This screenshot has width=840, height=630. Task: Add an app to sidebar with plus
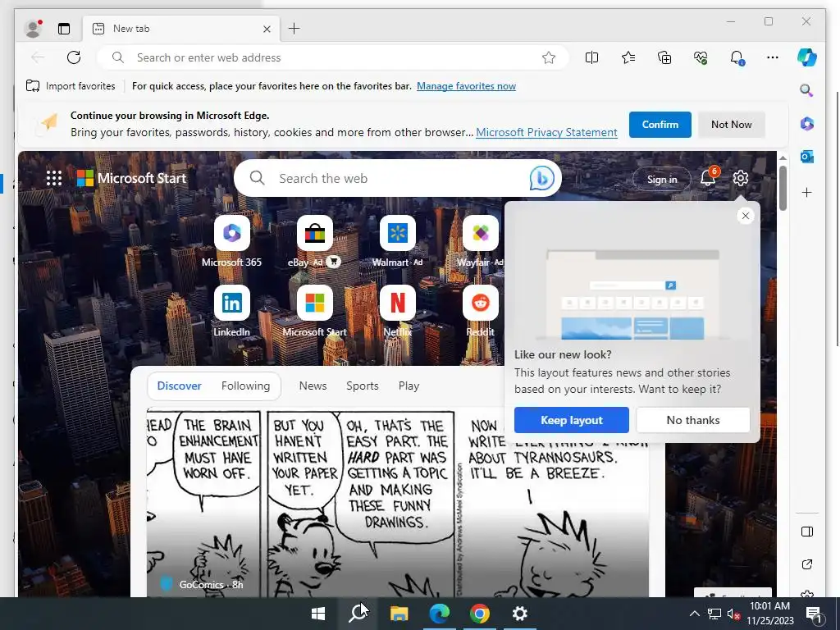pos(807,192)
